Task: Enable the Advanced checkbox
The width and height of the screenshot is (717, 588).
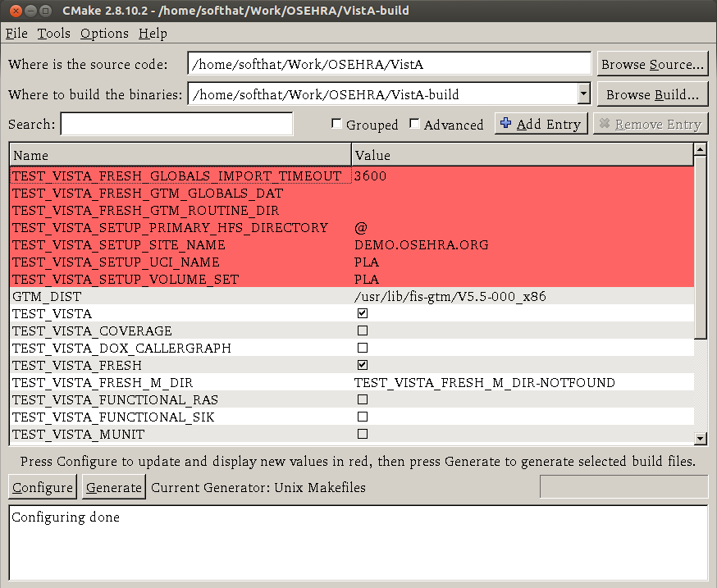Action: (415, 125)
